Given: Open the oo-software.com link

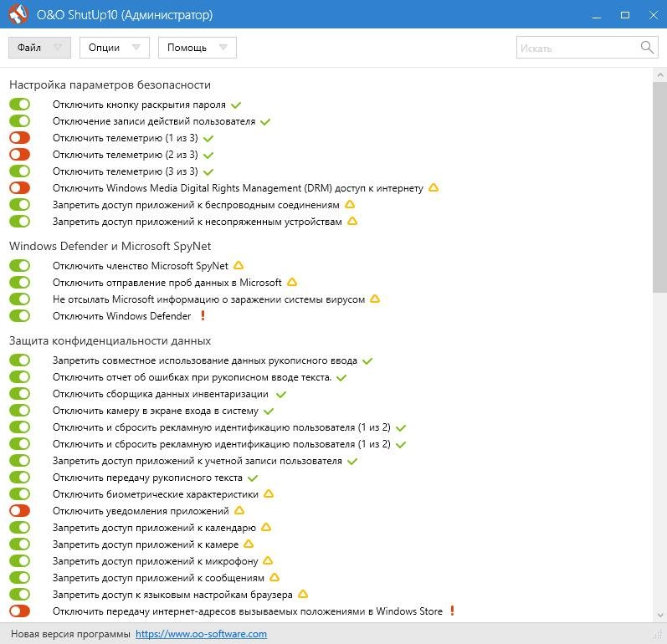Looking at the screenshot, I should pyautogui.click(x=201, y=634).
